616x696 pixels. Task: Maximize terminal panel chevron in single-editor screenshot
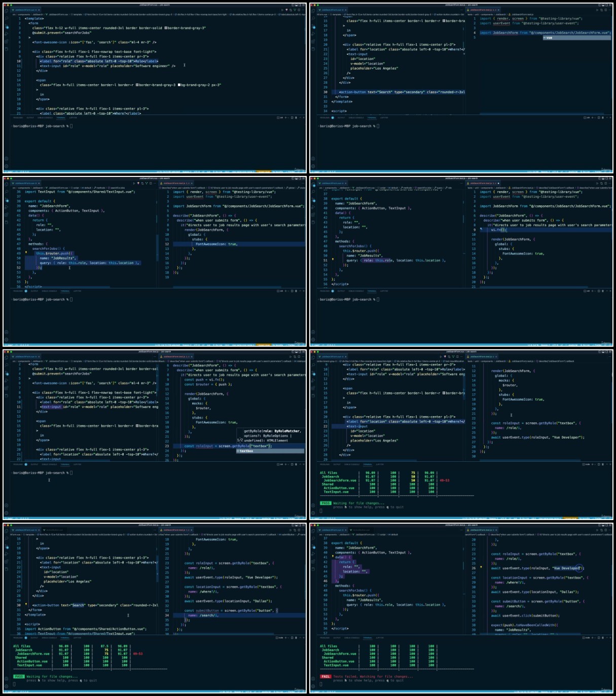300,117
